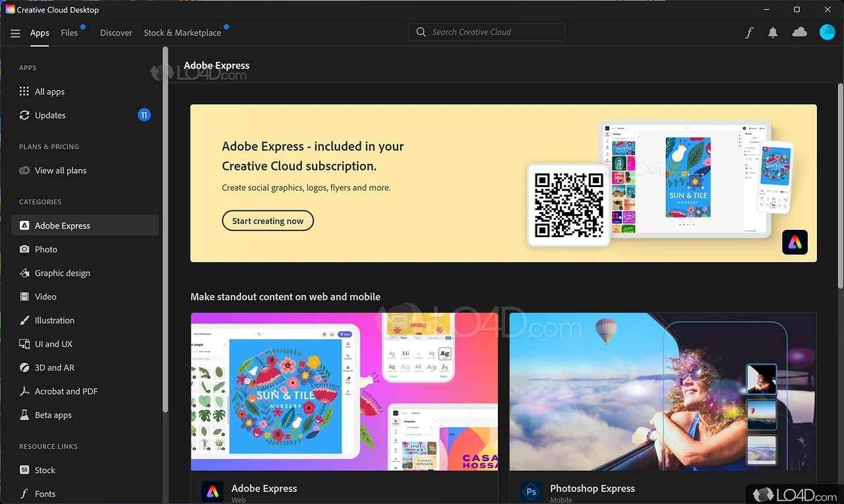Image resolution: width=844 pixels, height=504 pixels.
Task: Open View all plans
Action: point(85,171)
